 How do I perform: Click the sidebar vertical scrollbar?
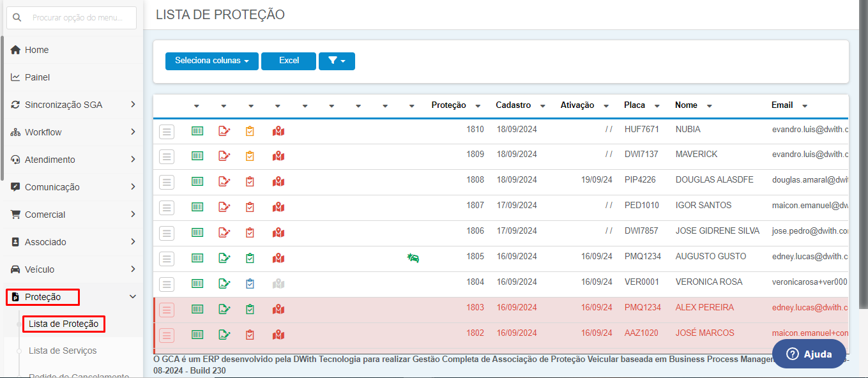click(x=3, y=109)
